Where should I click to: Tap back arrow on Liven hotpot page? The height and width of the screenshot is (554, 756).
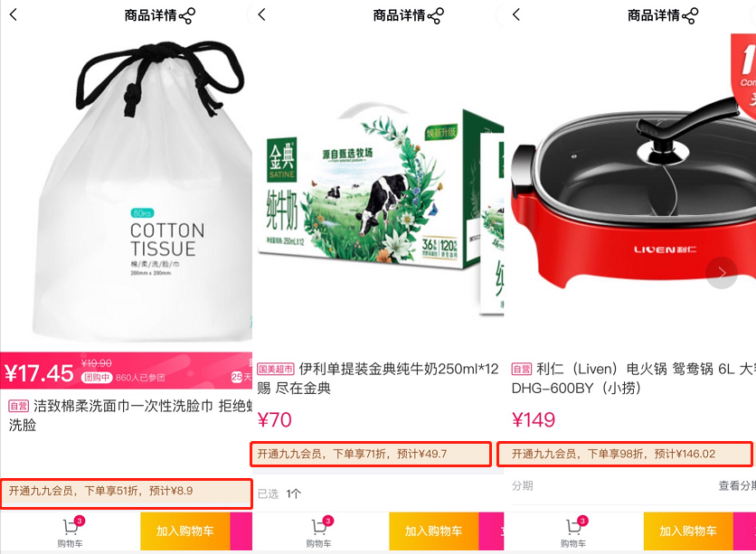point(516,15)
